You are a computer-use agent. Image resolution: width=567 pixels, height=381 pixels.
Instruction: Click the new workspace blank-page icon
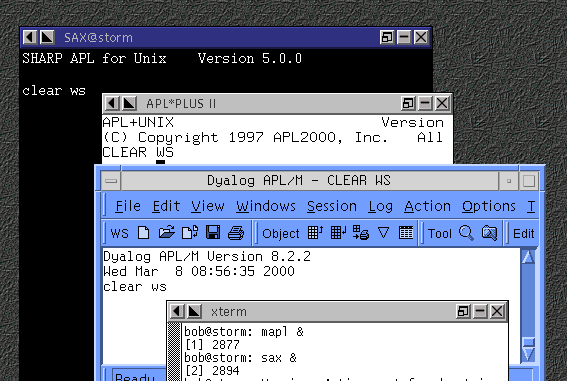point(144,233)
